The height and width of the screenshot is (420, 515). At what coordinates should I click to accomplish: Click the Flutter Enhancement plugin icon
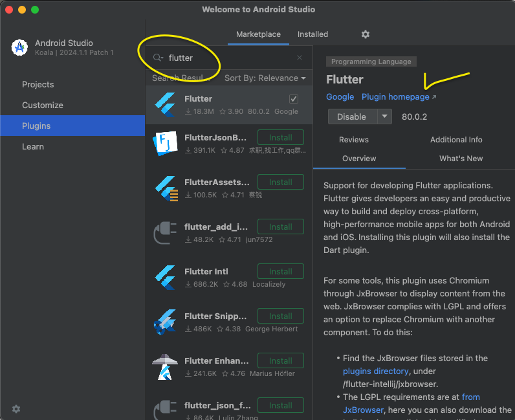pyautogui.click(x=165, y=367)
